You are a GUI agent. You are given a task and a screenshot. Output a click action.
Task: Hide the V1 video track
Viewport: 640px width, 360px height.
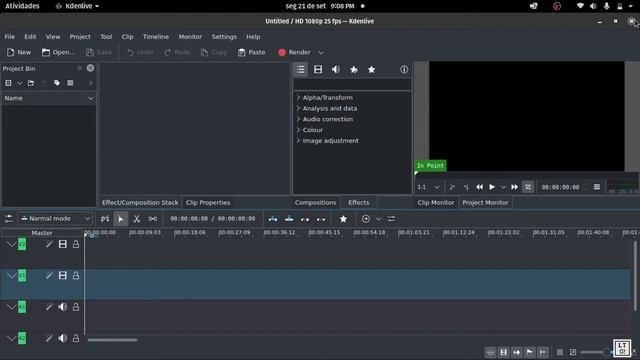62,276
